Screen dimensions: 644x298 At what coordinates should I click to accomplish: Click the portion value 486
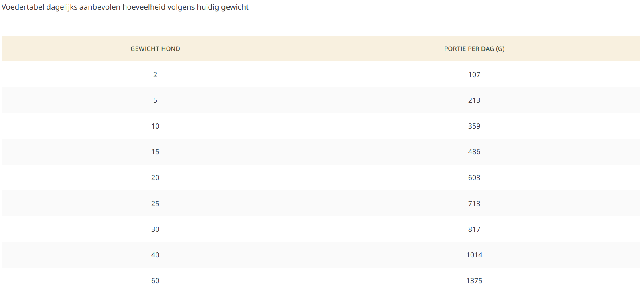pyautogui.click(x=474, y=152)
